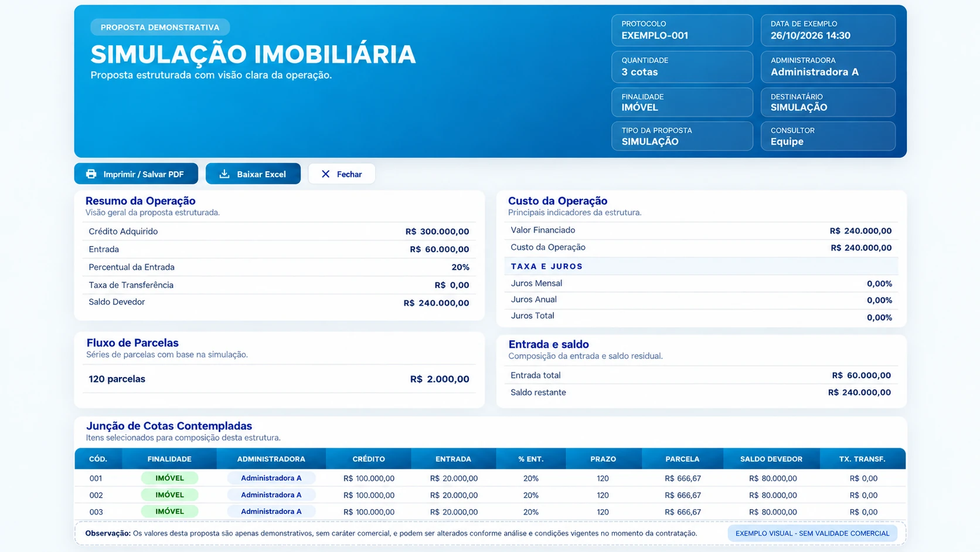This screenshot has height=552, width=980.
Task: Select the PROTOCOLO EXEMPLO-001 card
Action: (682, 30)
